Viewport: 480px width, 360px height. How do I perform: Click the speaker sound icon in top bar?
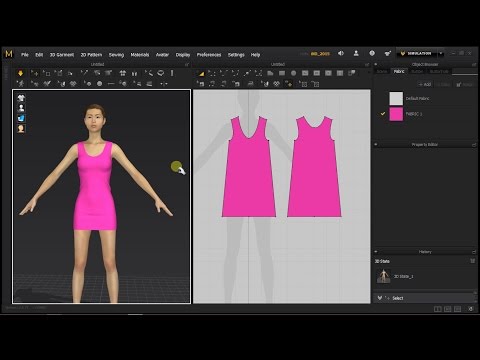click(340, 53)
